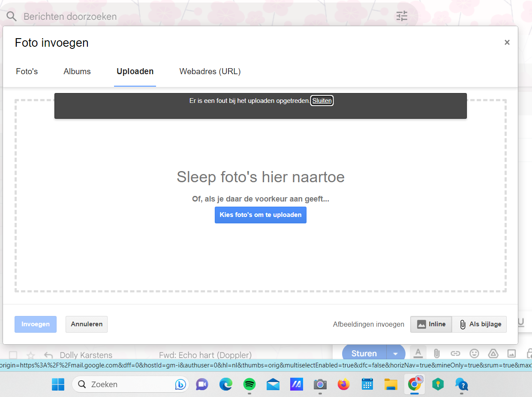Open the Camera app in the taskbar

coord(320,385)
